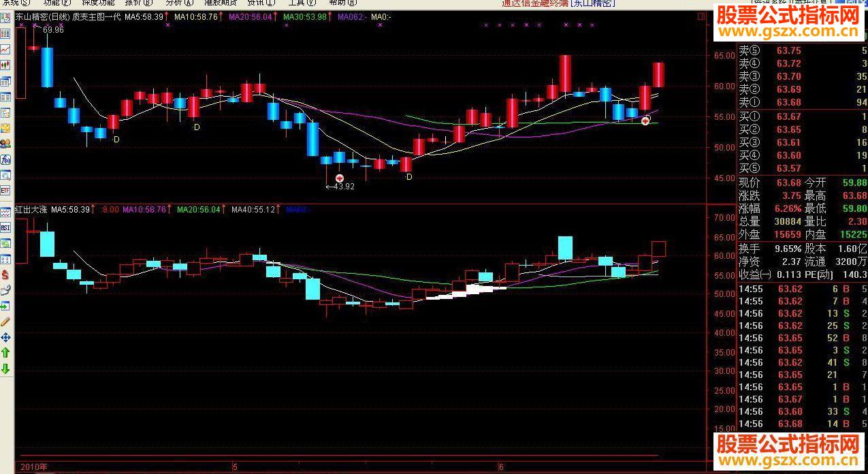Click the PE(动) value 140.3

coord(855,275)
